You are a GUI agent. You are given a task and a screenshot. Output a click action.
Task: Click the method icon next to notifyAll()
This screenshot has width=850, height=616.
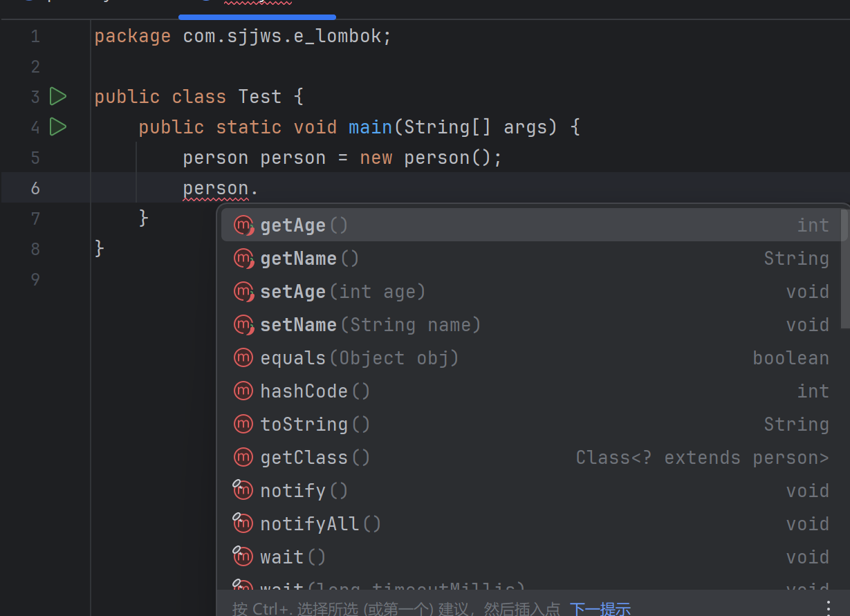(x=243, y=524)
